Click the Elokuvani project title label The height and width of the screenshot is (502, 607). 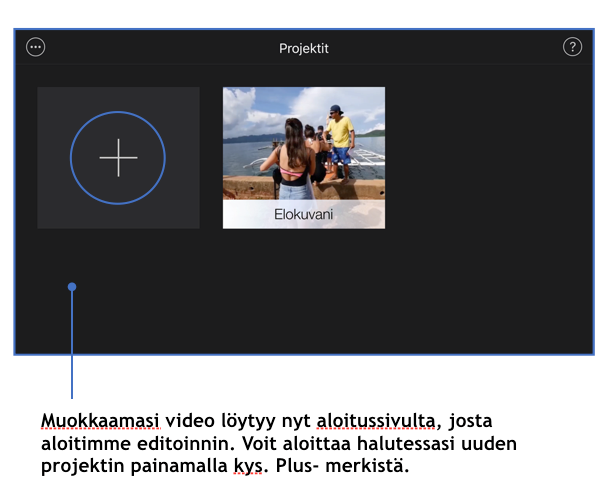coord(303,215)
